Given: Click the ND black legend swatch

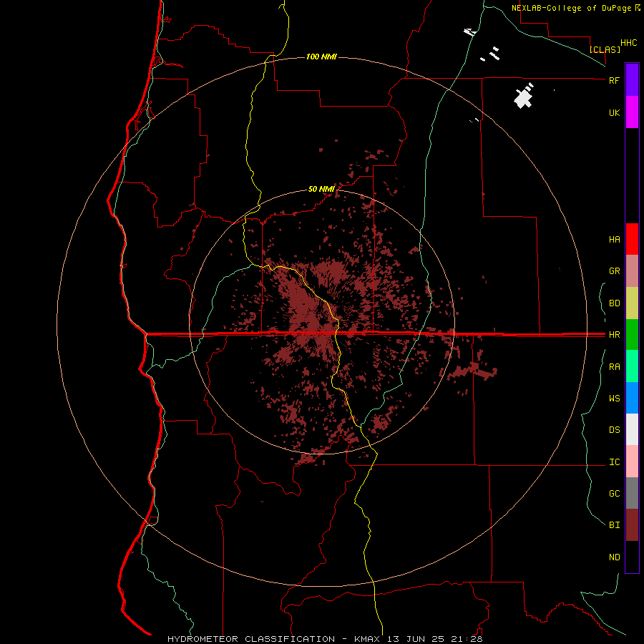Looking at the screenshot, I should (632, 557).
